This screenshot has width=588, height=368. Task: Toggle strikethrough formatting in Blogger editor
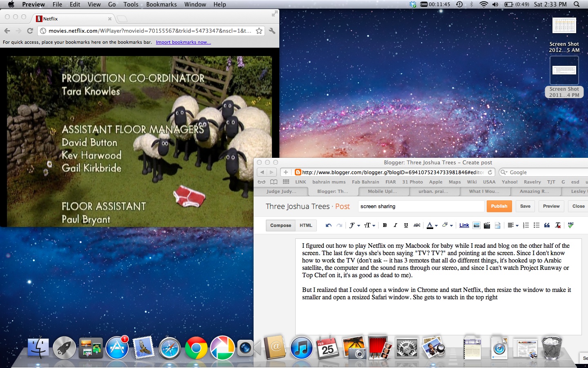pyautogui.click(x=417, y=225)
